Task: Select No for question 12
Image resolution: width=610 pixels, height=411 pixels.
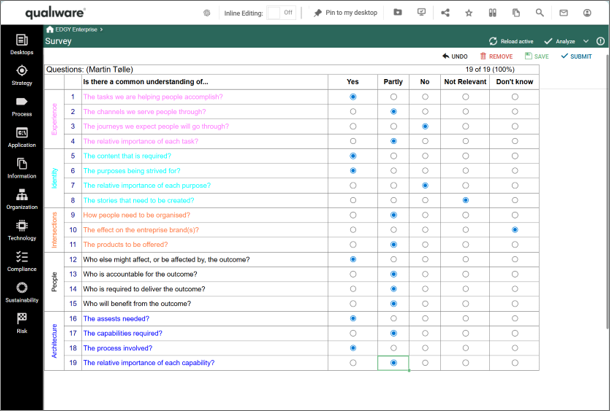Action: [x=425, y=260]
